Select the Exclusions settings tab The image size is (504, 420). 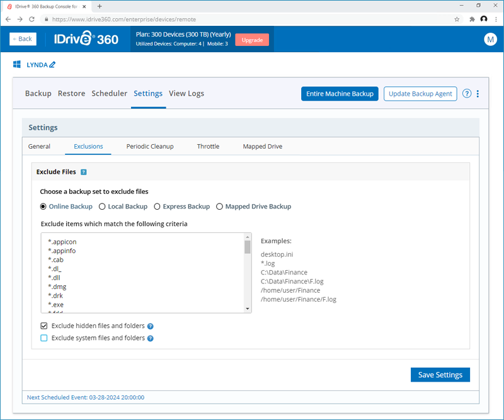[x=88, y=147]
